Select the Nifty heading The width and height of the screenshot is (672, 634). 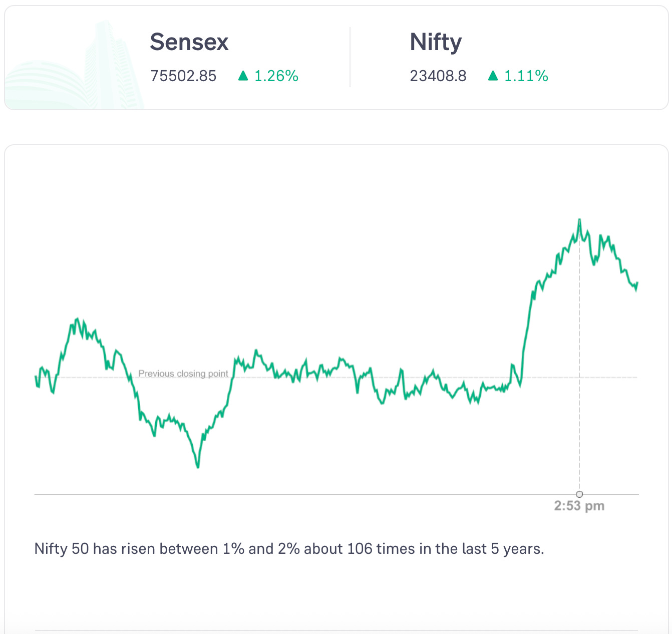click(x=436, y=42)
